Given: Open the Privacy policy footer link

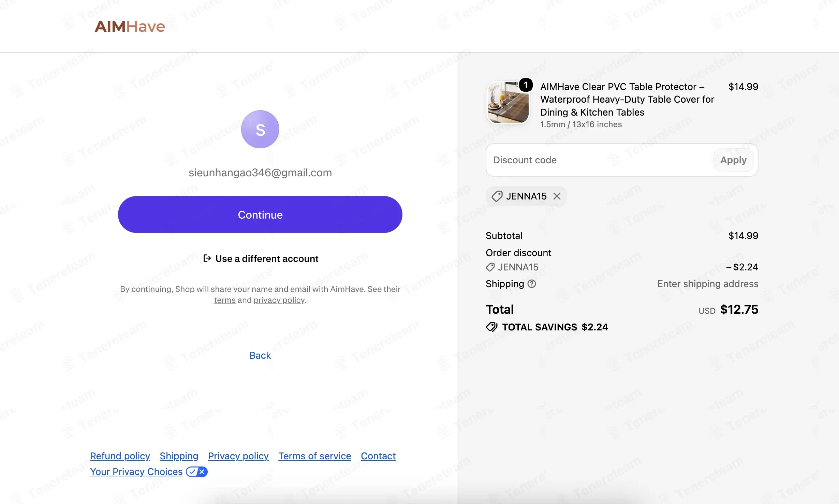Looking at the screenshot, I should click(238, 456).
